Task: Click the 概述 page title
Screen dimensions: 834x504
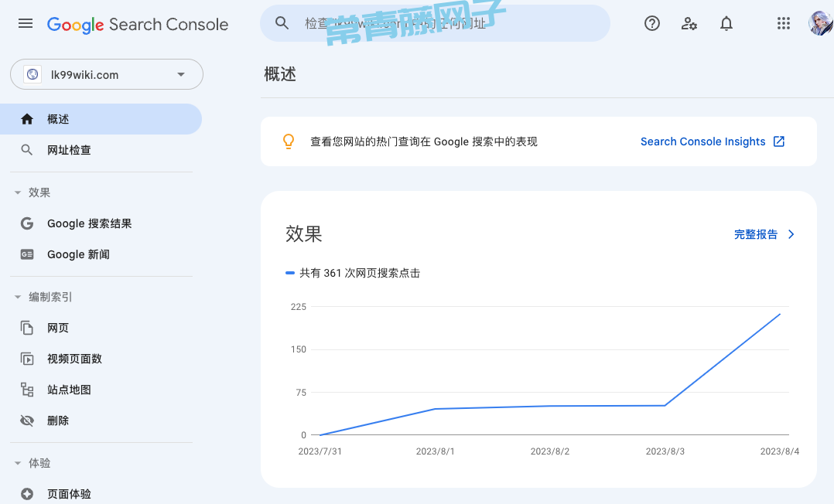Action: tap(280, 74)
